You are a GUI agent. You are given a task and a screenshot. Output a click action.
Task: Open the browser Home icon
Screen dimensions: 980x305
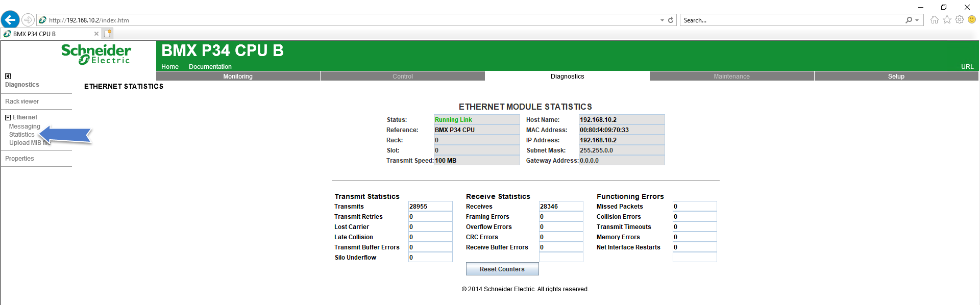pyautogui.click(x=934, y=19)
